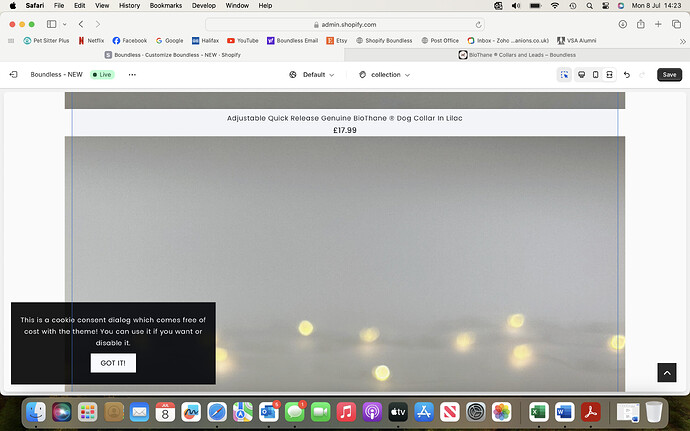Open the Apple menu
The image size is (690, 431).
(x=13, y=6)
